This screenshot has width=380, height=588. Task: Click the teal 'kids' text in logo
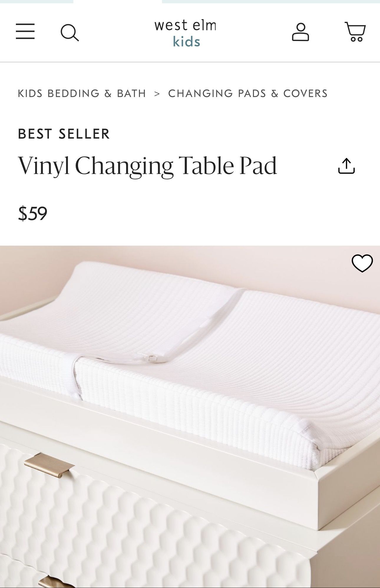pyautogui.click(x=186, y=42)
